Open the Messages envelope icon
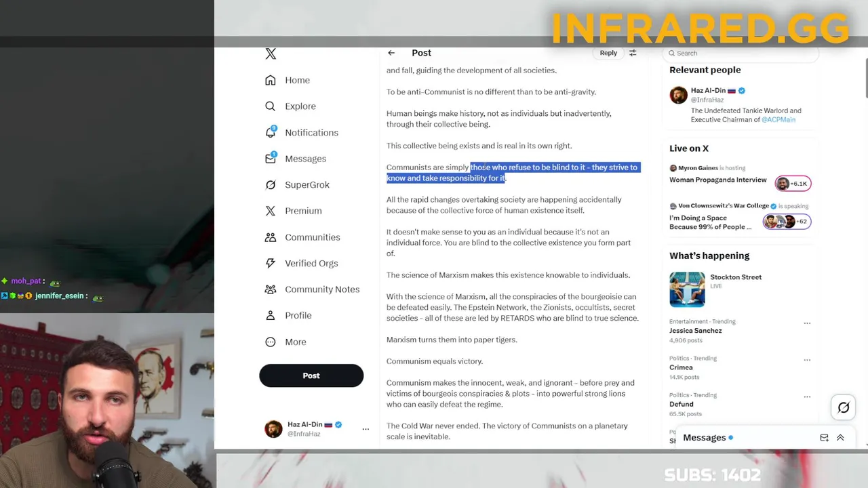The width and height of the screenshot is (868, 488). click(271, 159)
